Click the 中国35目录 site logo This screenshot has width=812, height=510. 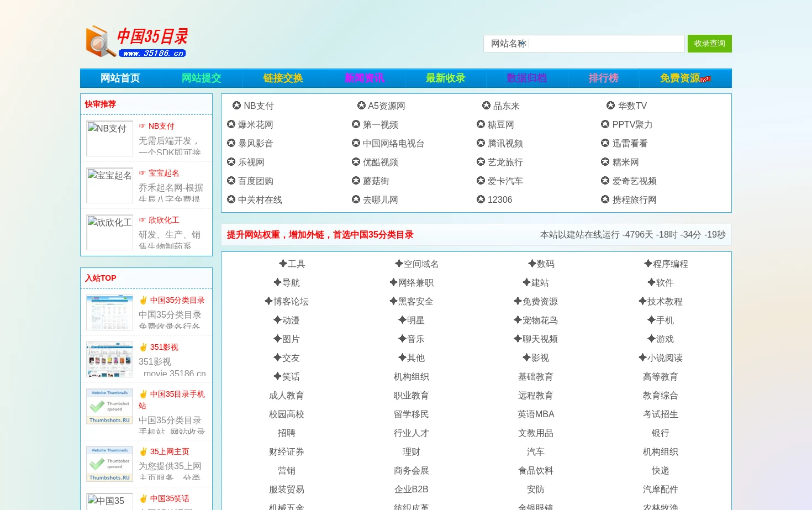pos(136,41)
